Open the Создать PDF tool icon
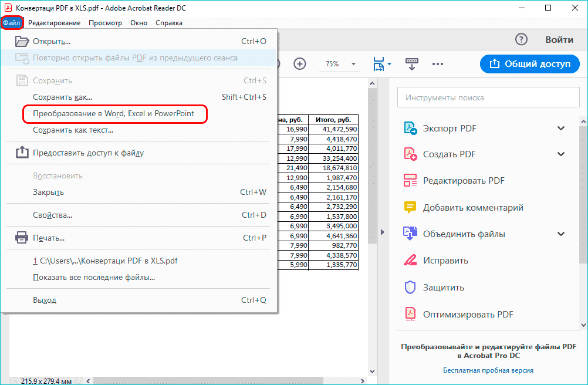 (411, 154)
